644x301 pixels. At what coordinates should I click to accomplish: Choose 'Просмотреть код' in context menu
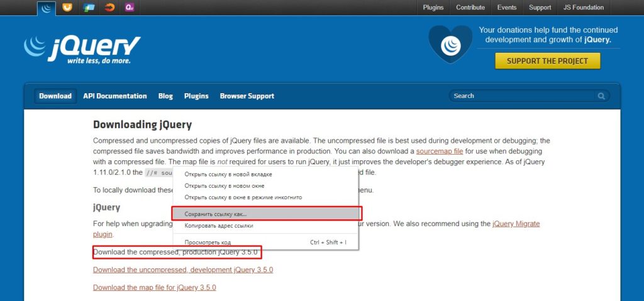click(x=265, y=243)
